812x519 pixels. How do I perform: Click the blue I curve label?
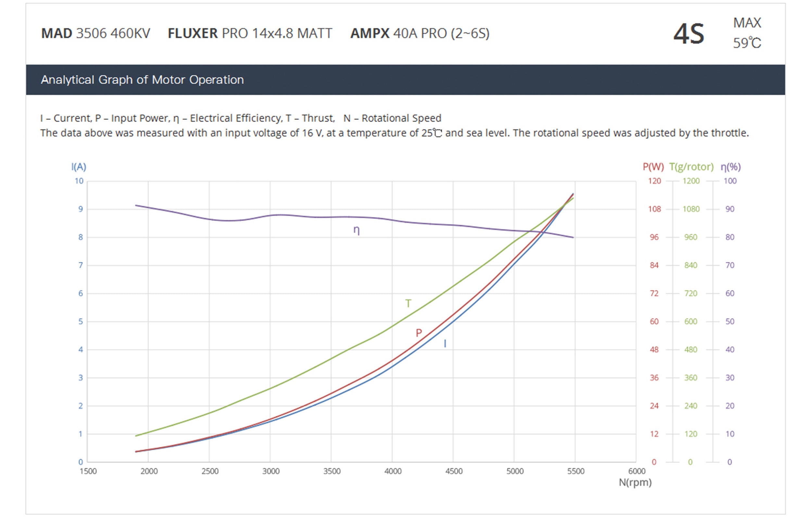click(445, 343)
